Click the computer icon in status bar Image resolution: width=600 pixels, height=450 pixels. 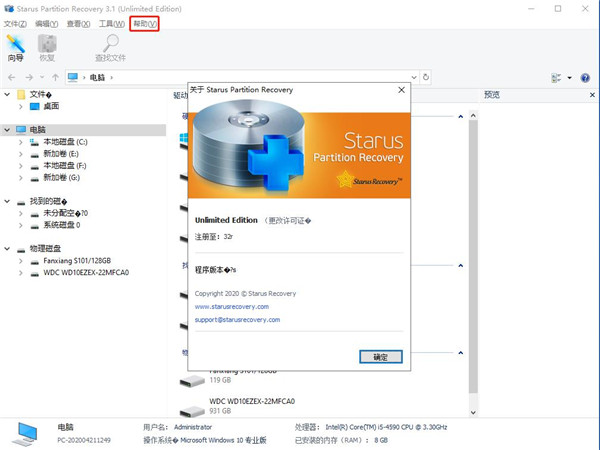pos(27,434)
